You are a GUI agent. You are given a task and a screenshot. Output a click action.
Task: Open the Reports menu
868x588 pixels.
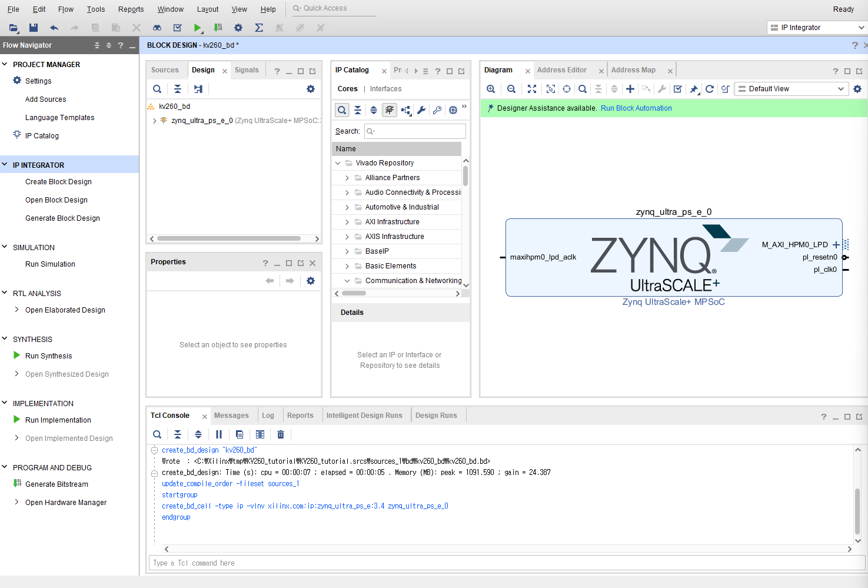131,9
